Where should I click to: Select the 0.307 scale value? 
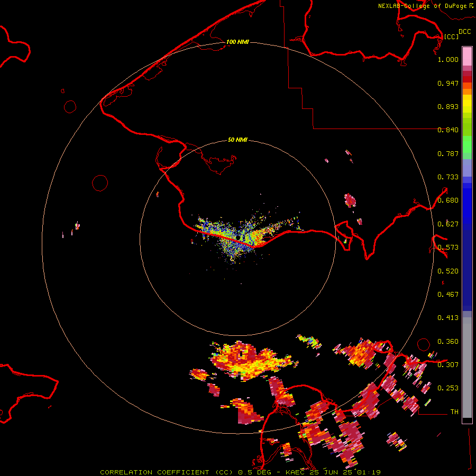448,364
